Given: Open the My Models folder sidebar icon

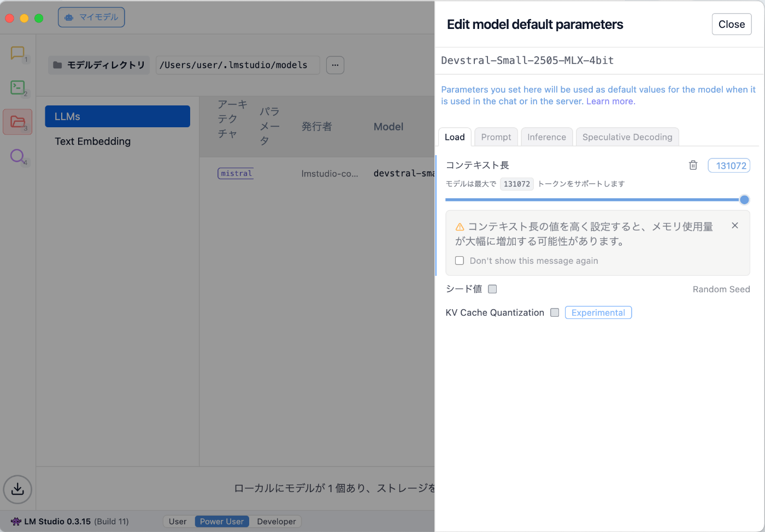Looking at the screenshot, I should (17, 122).
